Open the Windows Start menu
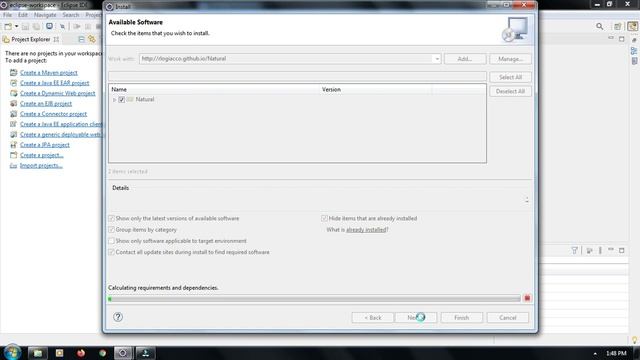This screenshot has width=640, height=360. click(x=11, y=353)
